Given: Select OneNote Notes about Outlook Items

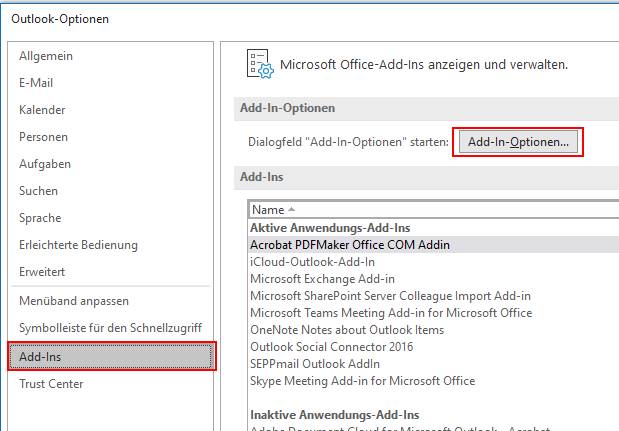Looking at the screenshot, I should tap(347, 330).
